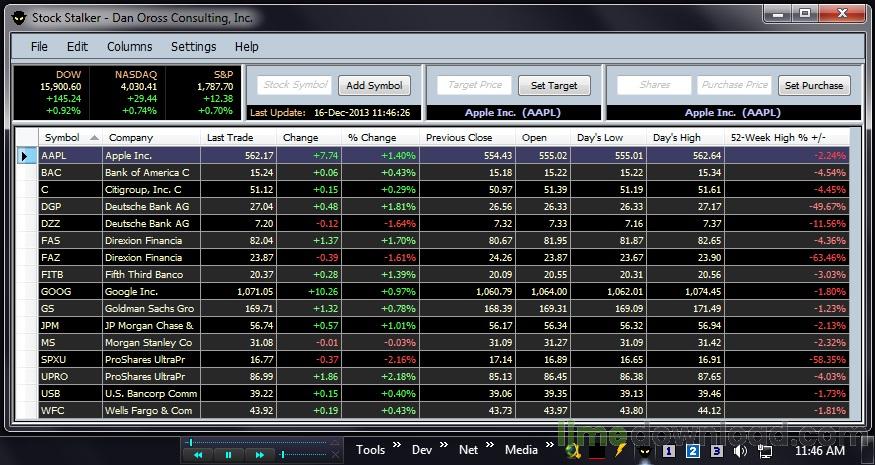Select the BAC symbol cell

70,172
